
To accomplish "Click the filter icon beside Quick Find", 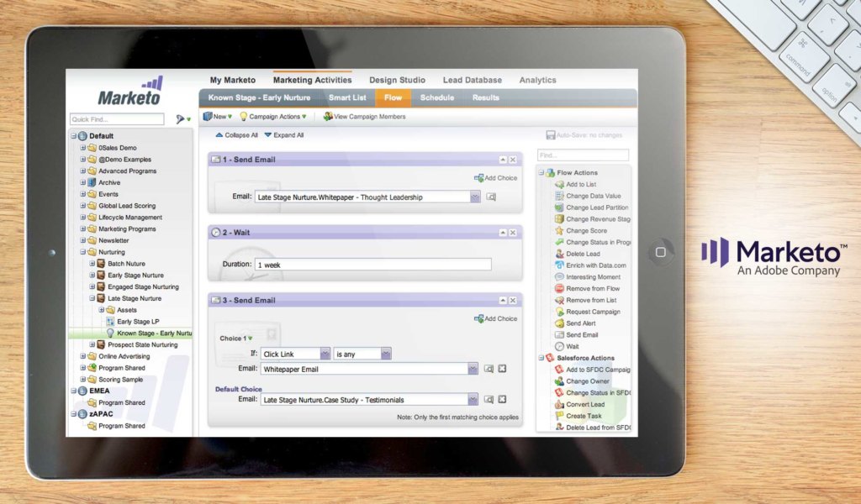I will [x=180, y=119].
